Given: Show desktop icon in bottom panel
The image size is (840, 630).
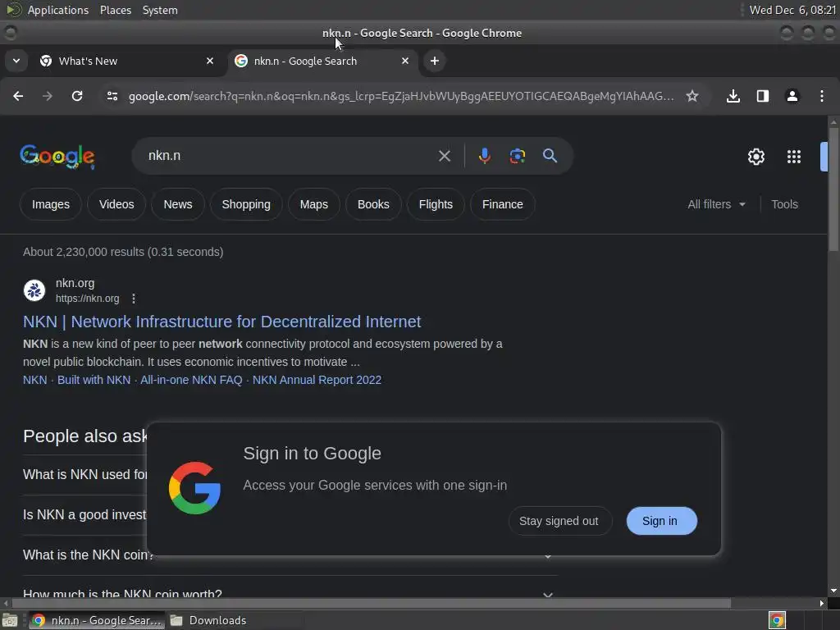Looking at the screenshot, I should [10, 620].
